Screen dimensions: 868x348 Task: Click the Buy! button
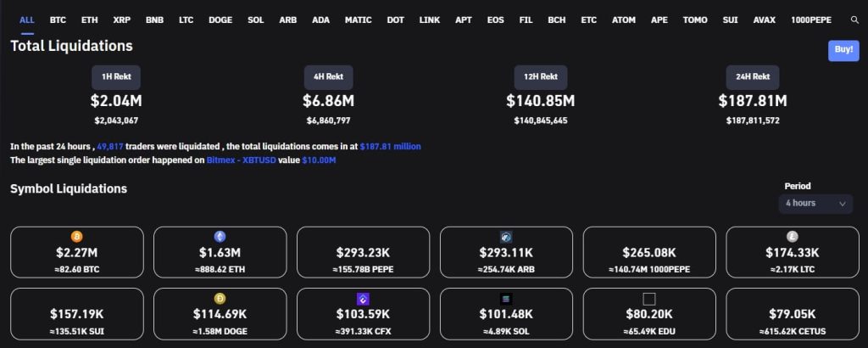point(843,50)
